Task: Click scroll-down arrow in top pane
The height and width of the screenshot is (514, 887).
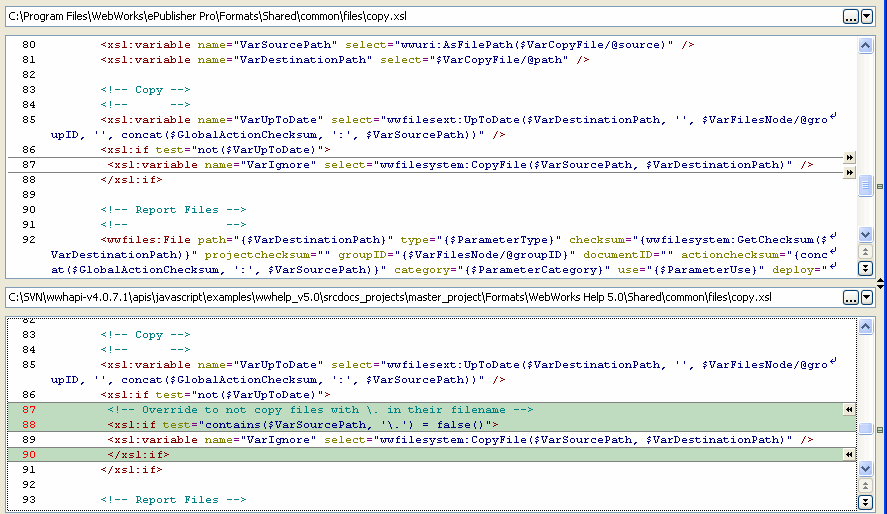Action: (866, 234)
